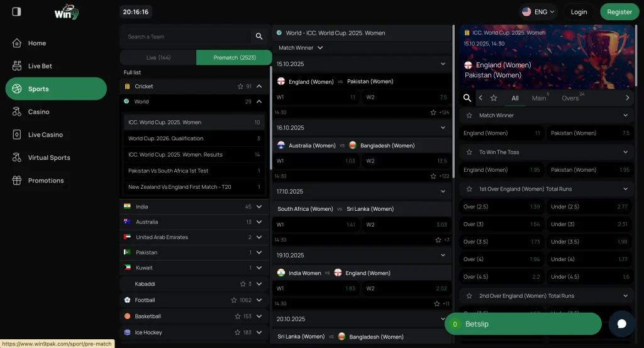Switch to the Live (144) tab
The width and height of the screenshot is (644, 348).
tap(158, 58)
